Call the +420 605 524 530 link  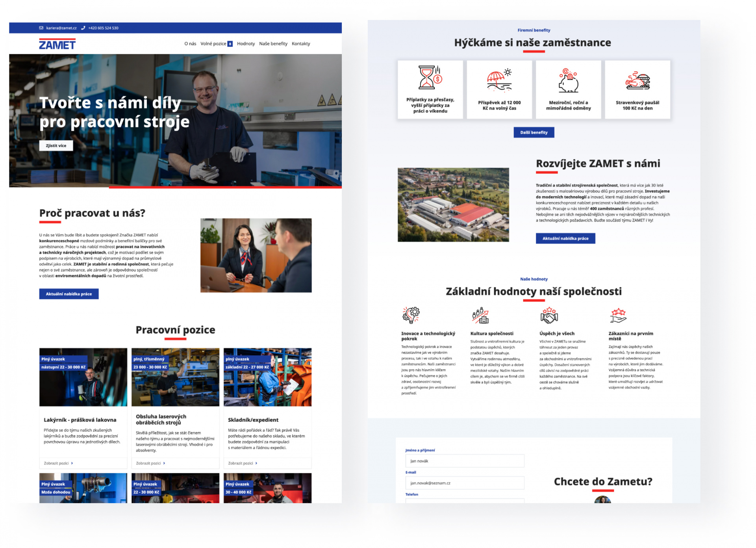point(103,28)
